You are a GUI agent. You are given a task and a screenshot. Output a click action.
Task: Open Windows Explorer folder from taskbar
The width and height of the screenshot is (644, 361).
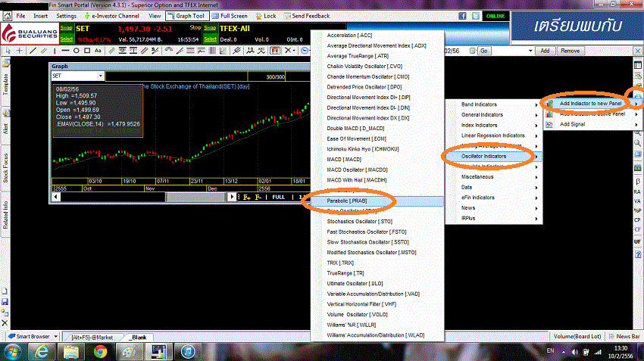tap(70, 352)
